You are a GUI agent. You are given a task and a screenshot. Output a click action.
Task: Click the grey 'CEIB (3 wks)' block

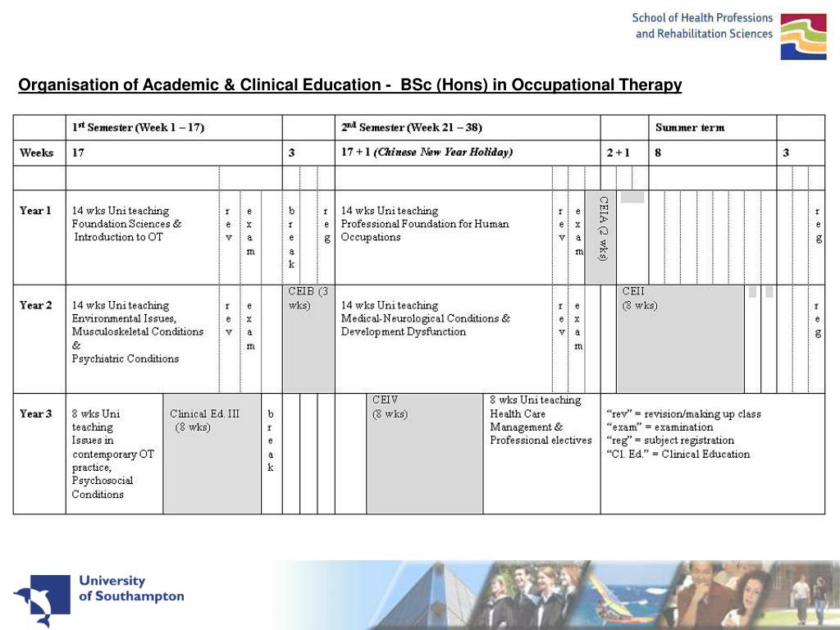[x=308, y=339]
